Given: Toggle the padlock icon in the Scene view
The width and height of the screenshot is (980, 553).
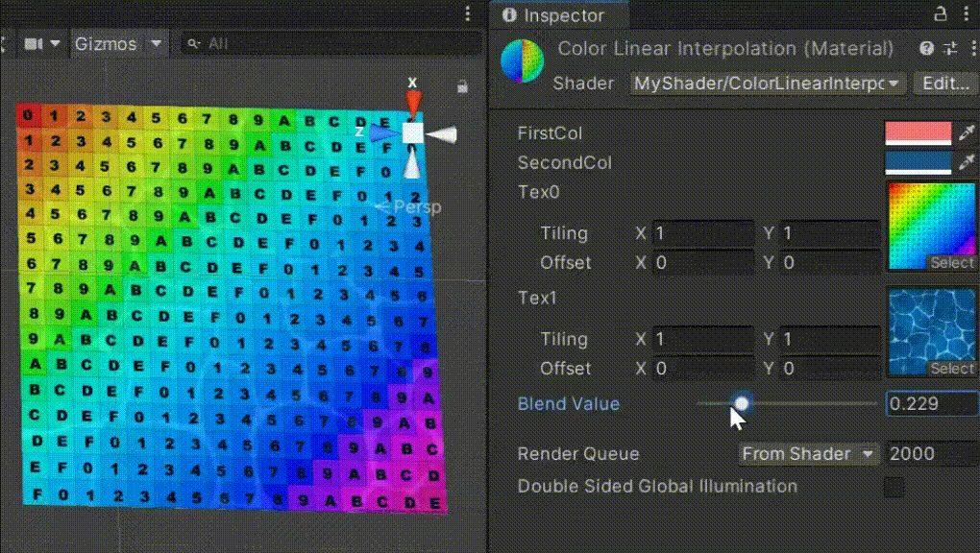Looking at the screenshot, I should coord(462,86).
